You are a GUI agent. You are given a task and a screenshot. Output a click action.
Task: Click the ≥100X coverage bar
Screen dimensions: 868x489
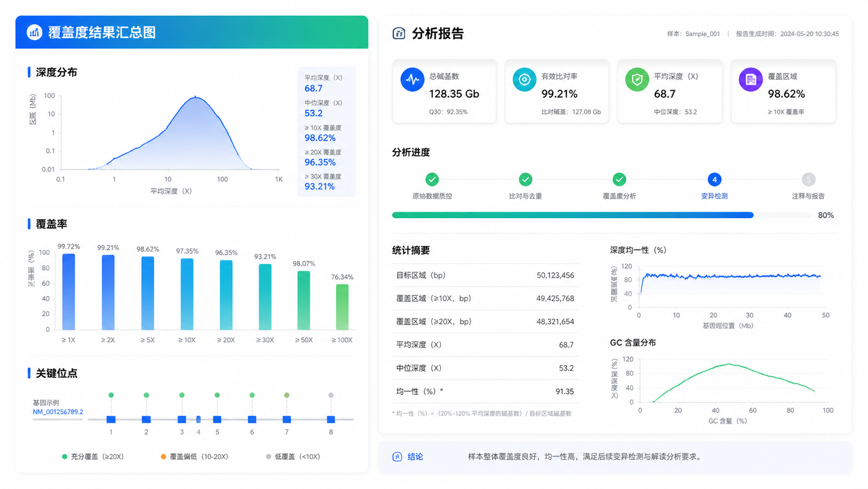coord(342,307)
